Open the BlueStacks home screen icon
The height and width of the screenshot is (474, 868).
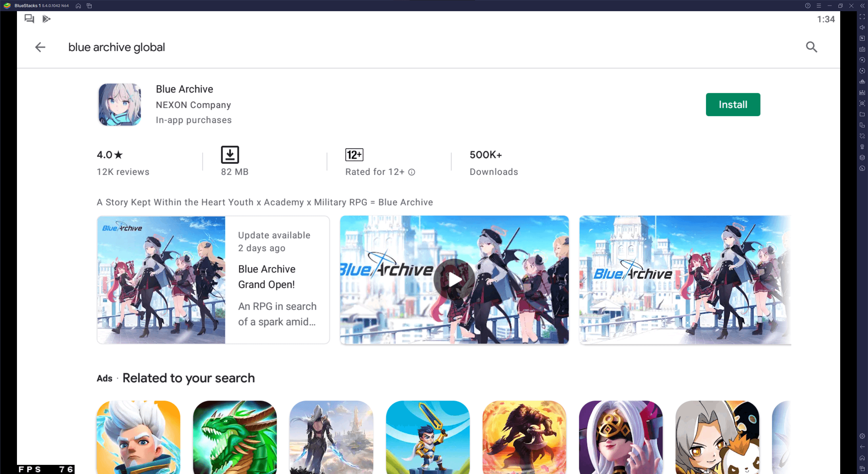78,6
